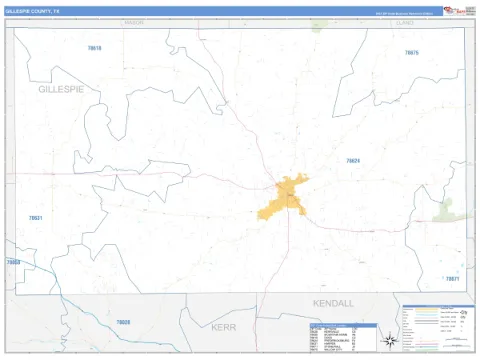Click the GILLESPIE COUNTY, TX map title
The width and height of the screenshot is (480, 360).
pos(32,11)
